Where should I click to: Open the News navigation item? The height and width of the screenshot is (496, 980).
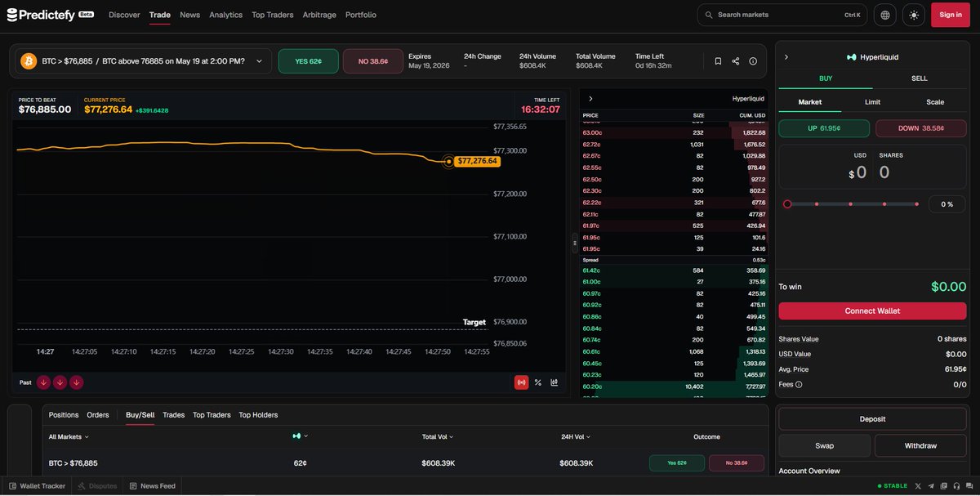(x=189, y=15)
